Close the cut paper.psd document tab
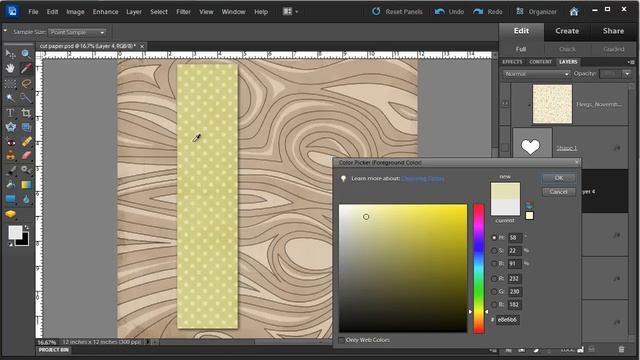 [x=142, y=46]
